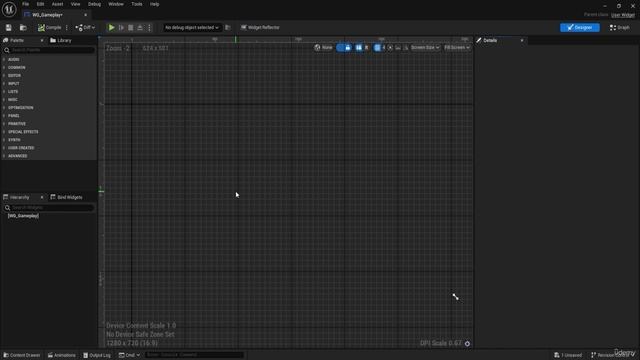Start play with green Play button
Viewport: 640px width, 360px height.
[111, 27]
